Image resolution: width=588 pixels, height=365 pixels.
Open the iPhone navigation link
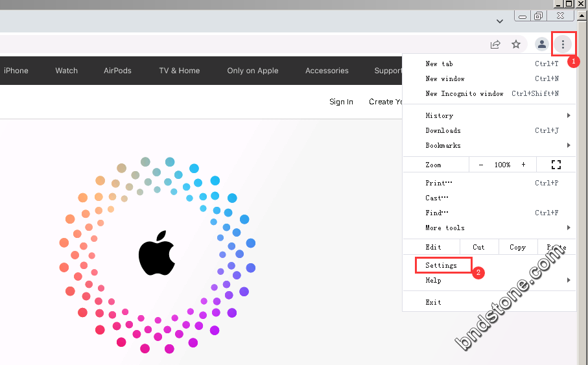(x=16, y=71)
